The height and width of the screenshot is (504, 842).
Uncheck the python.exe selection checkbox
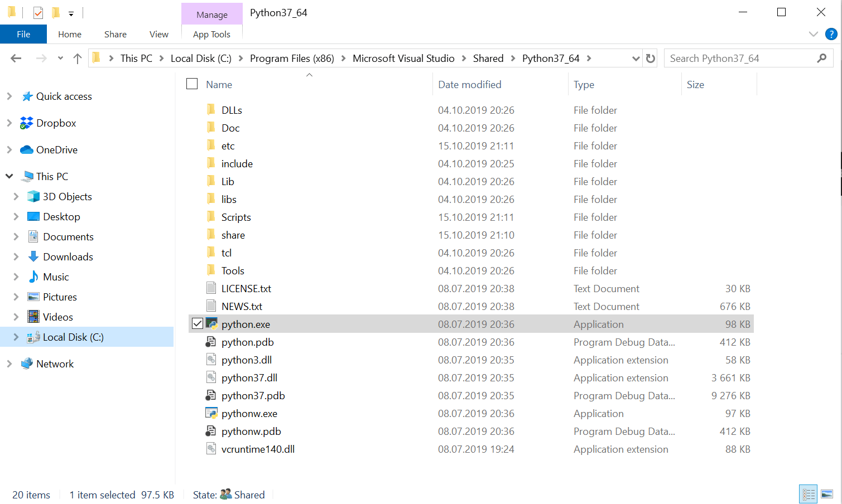click(x=197, y=323)
